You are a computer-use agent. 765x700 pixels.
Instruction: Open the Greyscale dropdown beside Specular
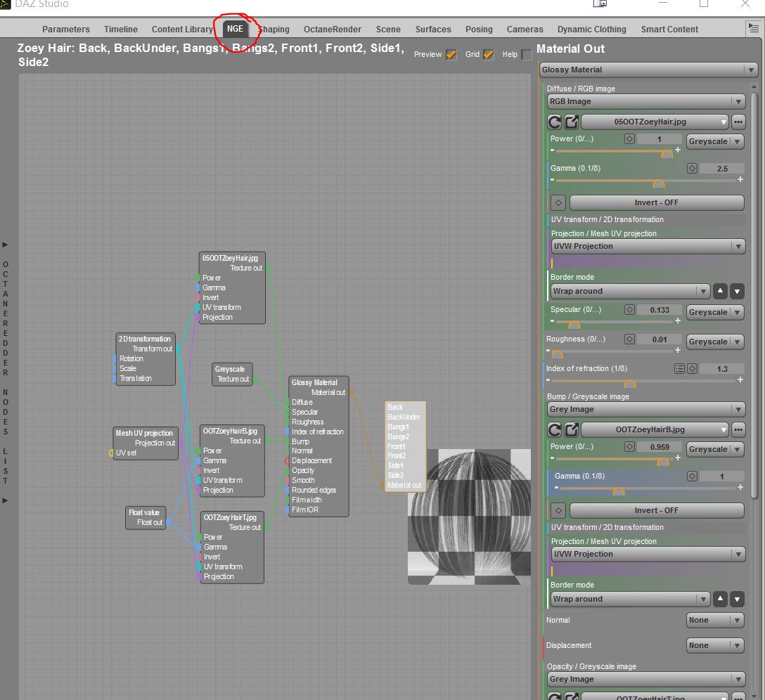click(x=715, y=312)
